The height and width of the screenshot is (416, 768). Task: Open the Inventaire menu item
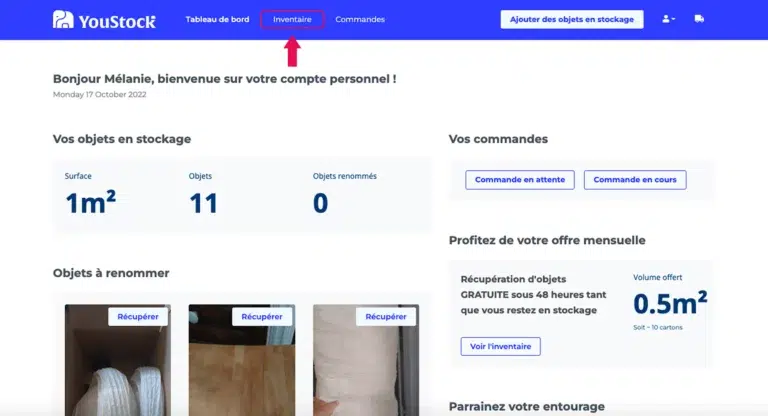tap(292, 20)
